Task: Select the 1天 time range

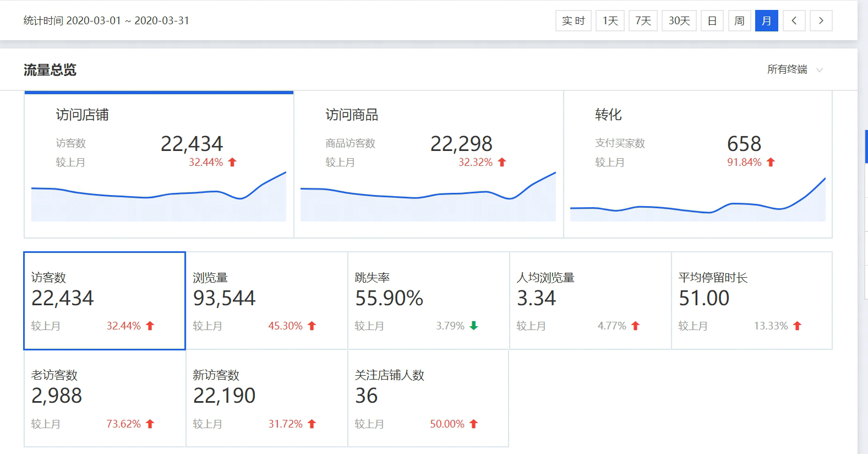Action: [x=610, y=21]
